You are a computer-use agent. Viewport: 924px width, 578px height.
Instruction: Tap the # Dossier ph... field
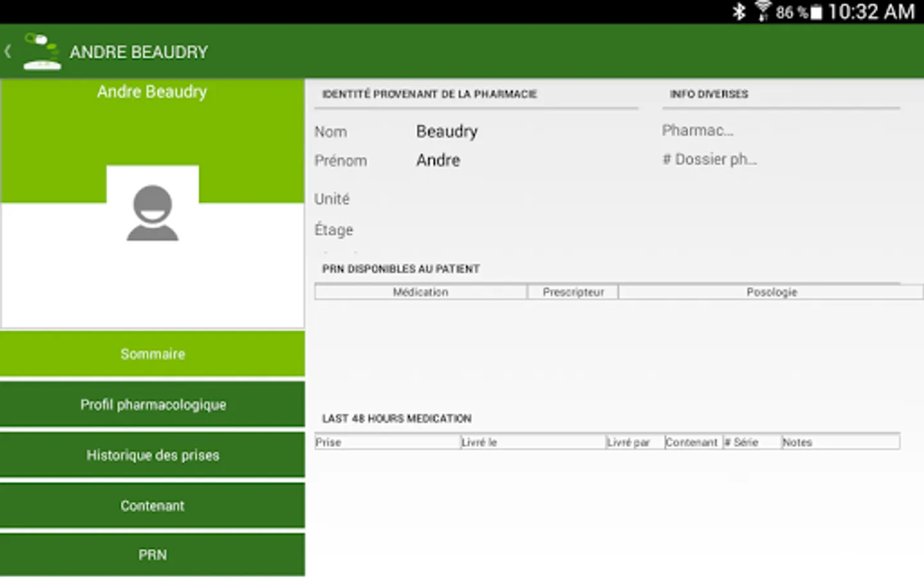(x=710, y=159)
